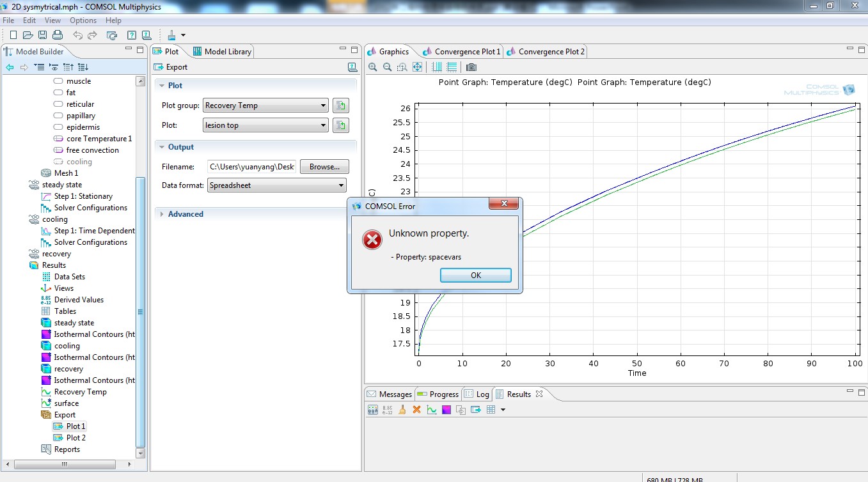Toggle the Zoom Box icon in Graphics toolbar
This screenshot has height=482, width=868.
click(x=402, y=67)
